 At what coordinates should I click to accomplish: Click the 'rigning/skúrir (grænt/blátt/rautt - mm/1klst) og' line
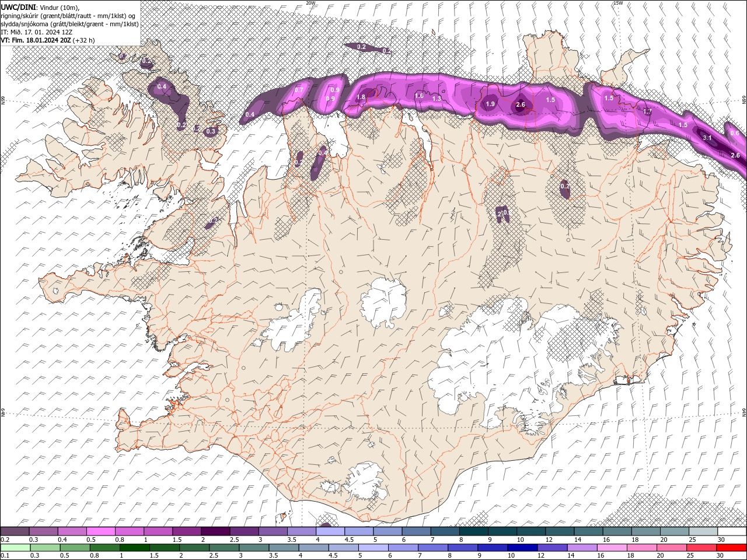tap(69, 15)
